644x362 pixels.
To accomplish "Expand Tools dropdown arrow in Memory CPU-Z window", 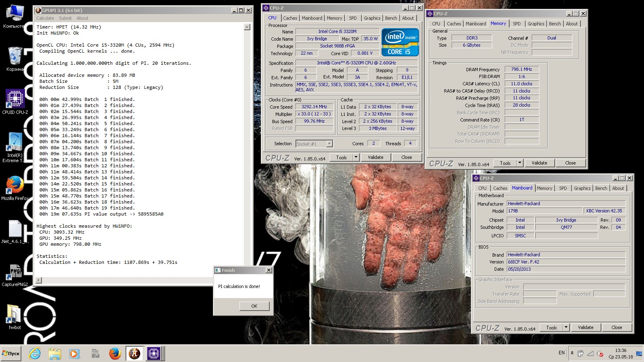I will point(520,163).
